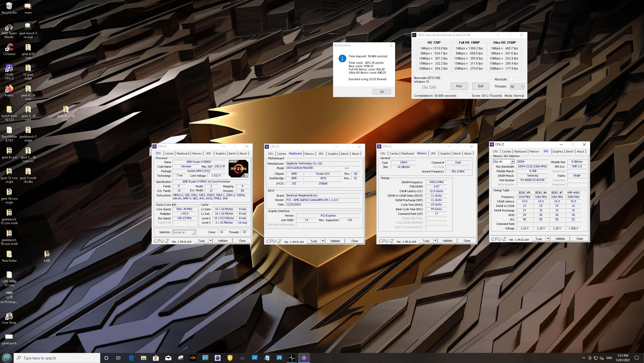This screenshot has width=644, height=363.
Task: Launch Microsoft Edge from taskbar
Action: click(x=131, y=358)
